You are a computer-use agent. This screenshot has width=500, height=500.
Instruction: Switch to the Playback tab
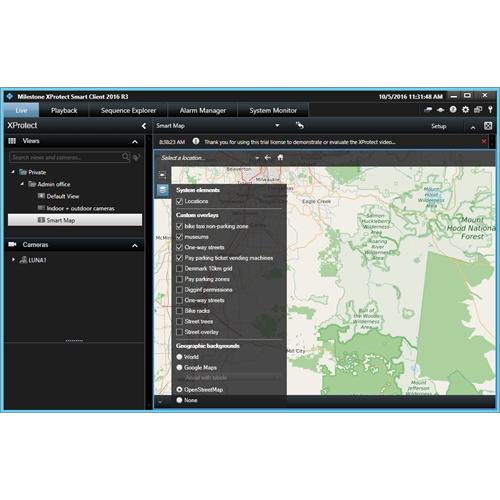pyautogui.click(x=64, y=110)
